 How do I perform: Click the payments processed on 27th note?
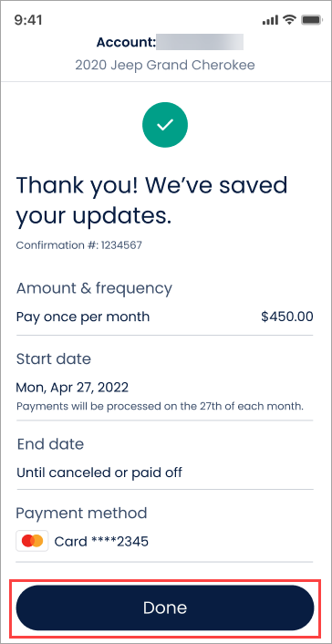160,407
